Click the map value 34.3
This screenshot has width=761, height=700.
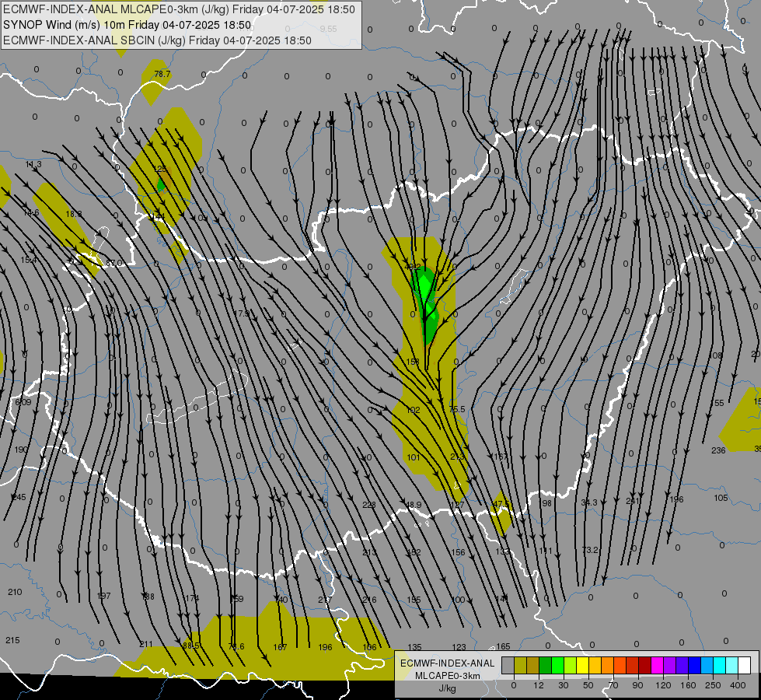click(x=589, y=502)
